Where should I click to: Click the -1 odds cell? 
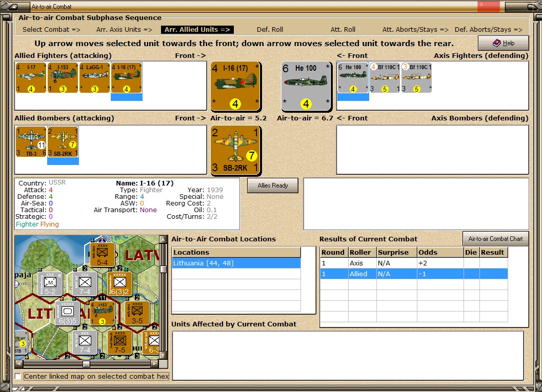click(x=440, y=274)
